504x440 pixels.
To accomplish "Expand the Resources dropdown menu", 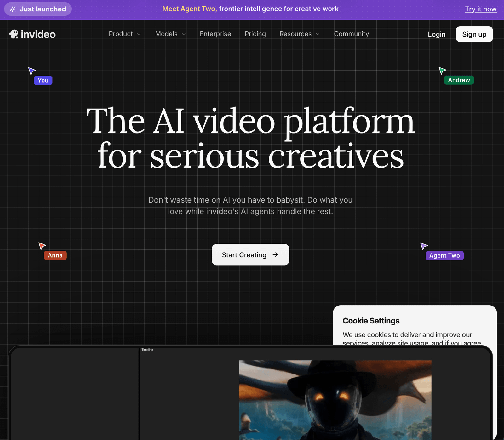I will (x=299, y=34).
